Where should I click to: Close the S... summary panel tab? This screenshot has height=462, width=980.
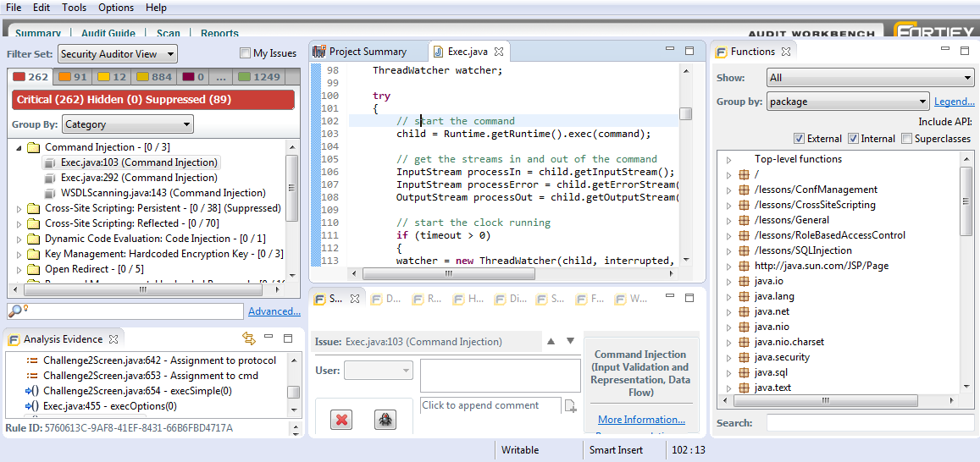click(x=354, y=299)
